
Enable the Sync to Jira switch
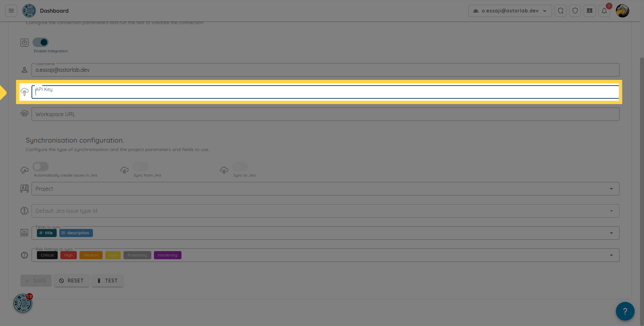240,167
